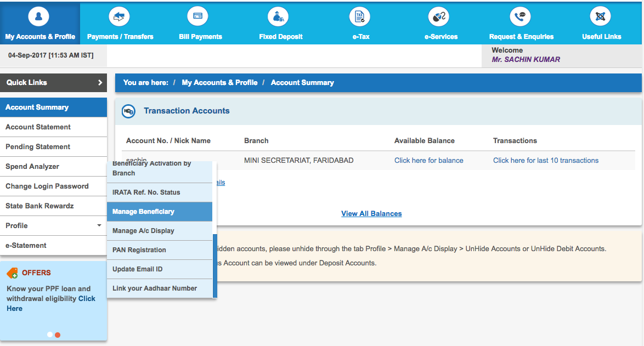
Task: Click the Available Balance column header
Action: tap(424, 141)
